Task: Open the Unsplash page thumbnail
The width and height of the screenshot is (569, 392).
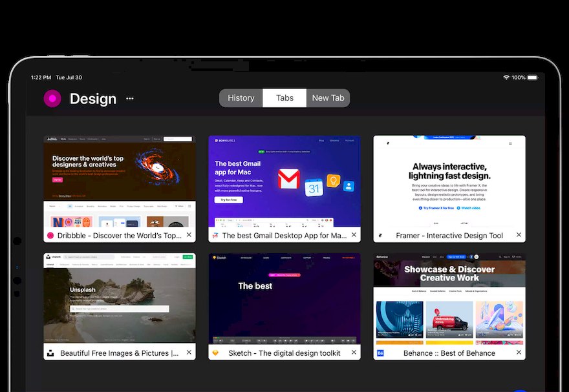Action: (x=120, y=298)
